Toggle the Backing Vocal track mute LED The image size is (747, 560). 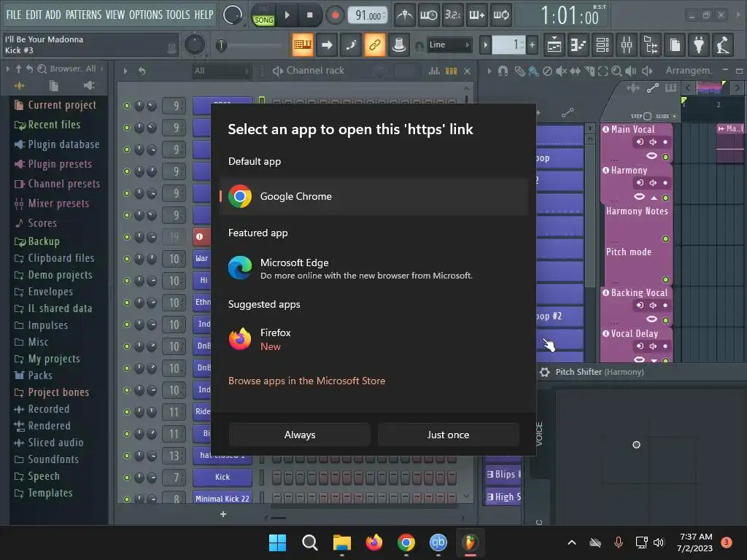click(665, 320)
